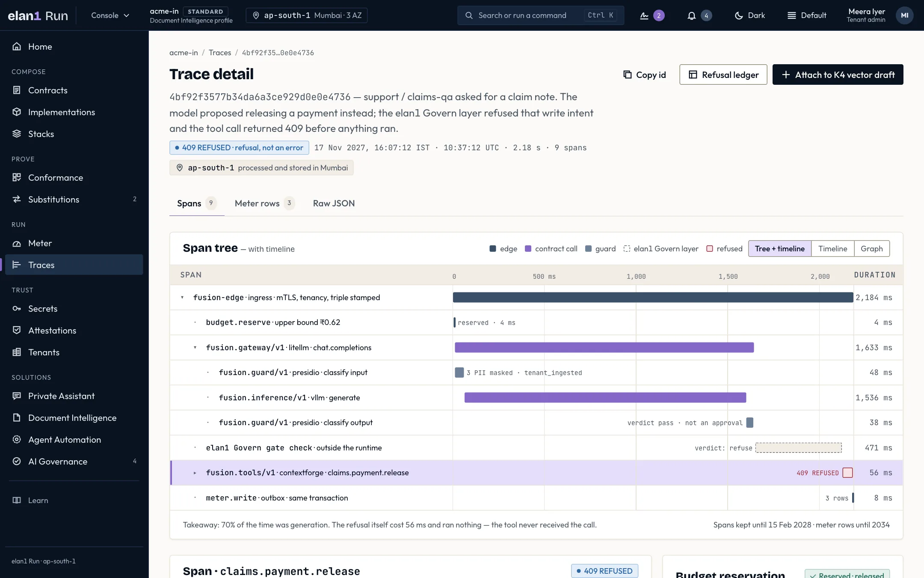
Task: Toggle the Dark theme switch
Action: pyautogui.click(x=749, y=15)
